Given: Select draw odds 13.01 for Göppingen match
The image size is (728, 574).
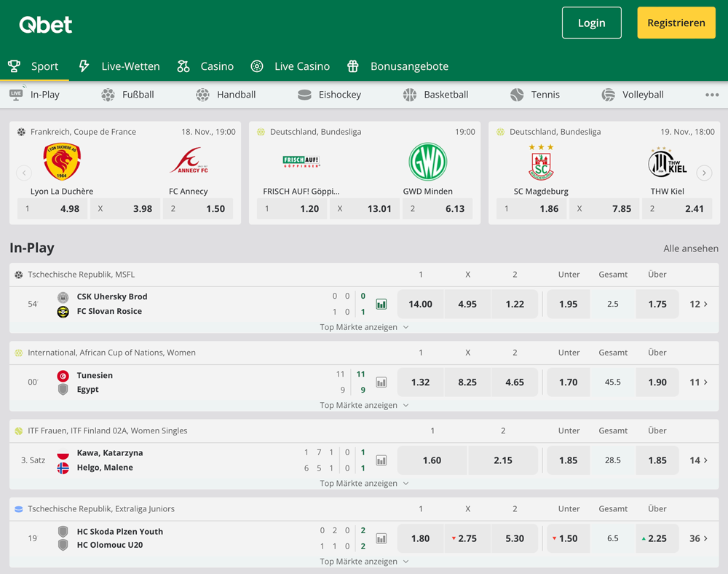Looking at the screenshot, I should pyautogui.click(x=365, y=208).
